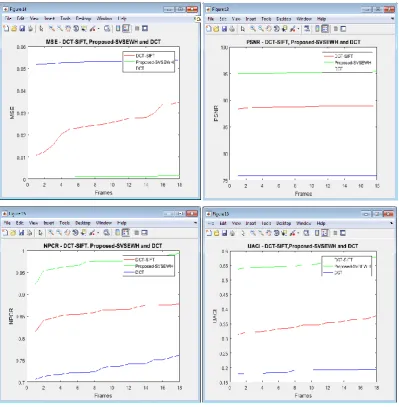399x407 pixels.
Task: Click Print Figure icon in NPCR window
Action: pyautogui.click(x=29, y=233)
